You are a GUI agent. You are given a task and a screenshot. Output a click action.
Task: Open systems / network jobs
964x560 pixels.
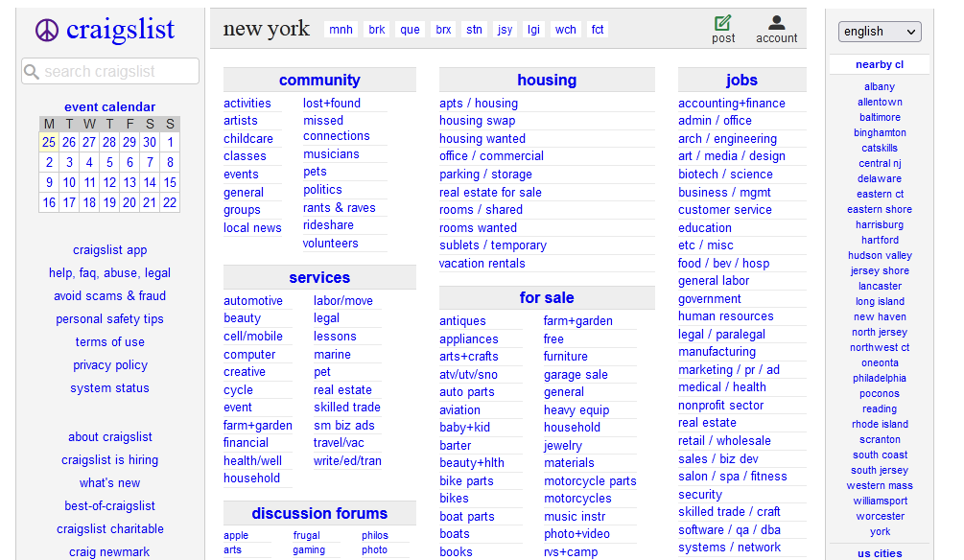click(x=729, y=548)
